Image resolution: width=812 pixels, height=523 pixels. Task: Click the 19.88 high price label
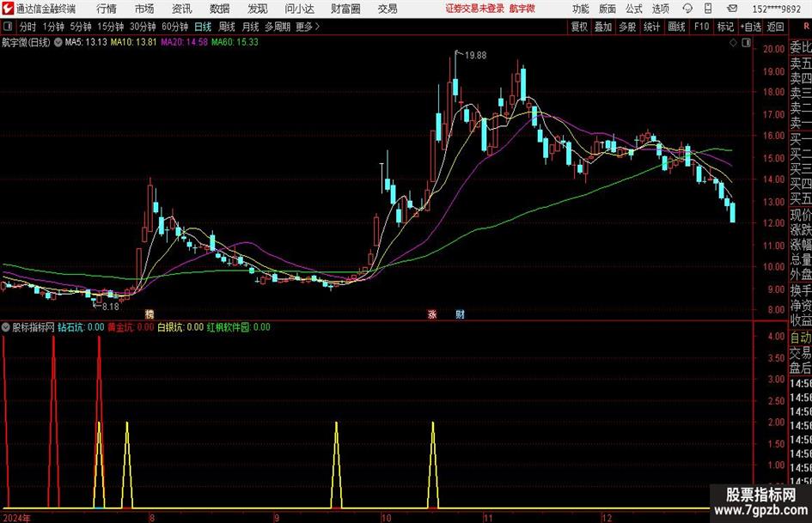(475, 56)
